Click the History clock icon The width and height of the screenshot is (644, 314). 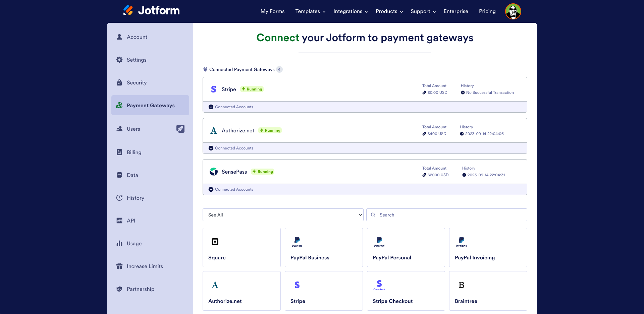coord(119,198)
